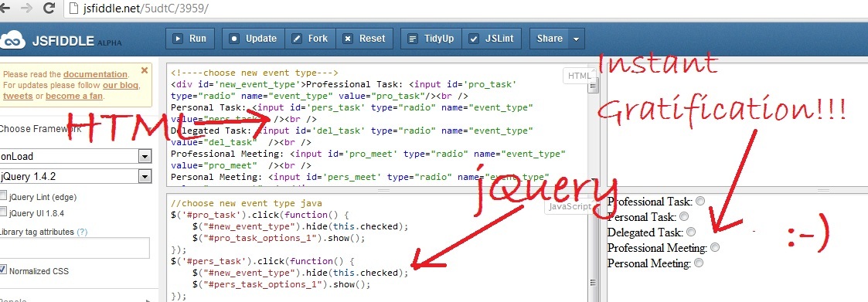The width and height of the screenshot is (868, 302).
Task: Open the jQuery 1.4.2 version dropdown
Action: [x=75, y=176]
